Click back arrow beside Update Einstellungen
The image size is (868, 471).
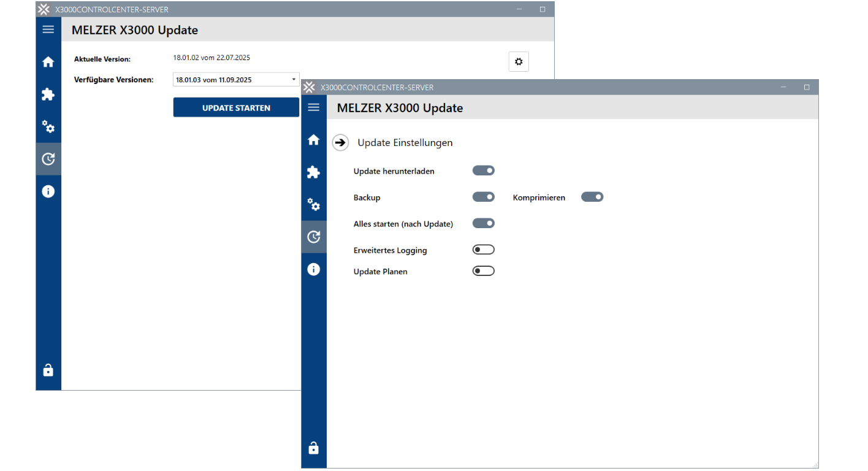[x=340, y=142]
